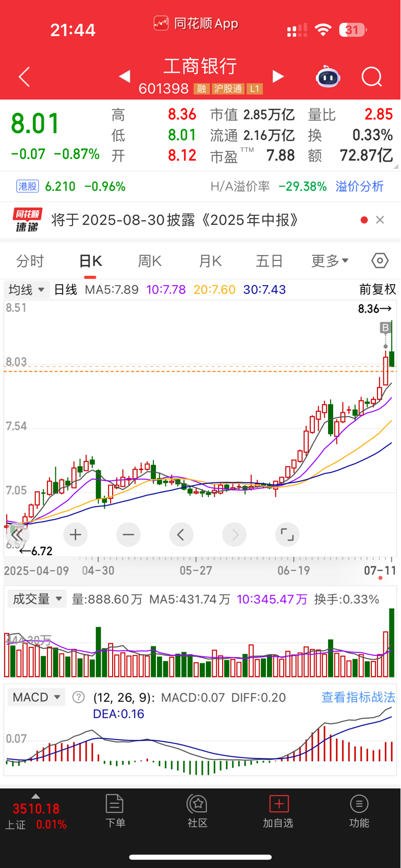Open 下单 order tab

pos(115,811)
